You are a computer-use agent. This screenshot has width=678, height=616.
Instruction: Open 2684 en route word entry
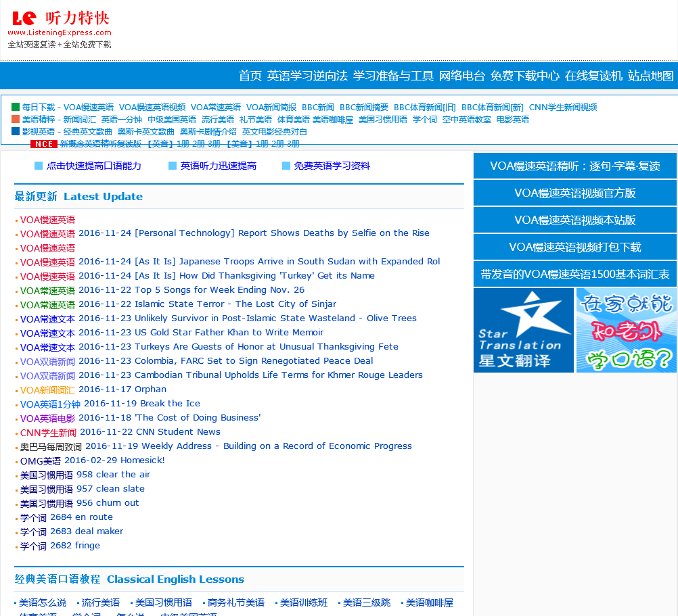(81, 517)
